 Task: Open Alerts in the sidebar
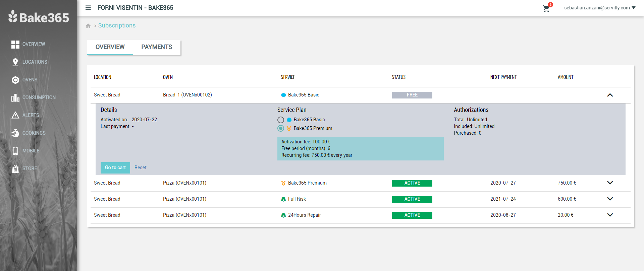point(31,115)
